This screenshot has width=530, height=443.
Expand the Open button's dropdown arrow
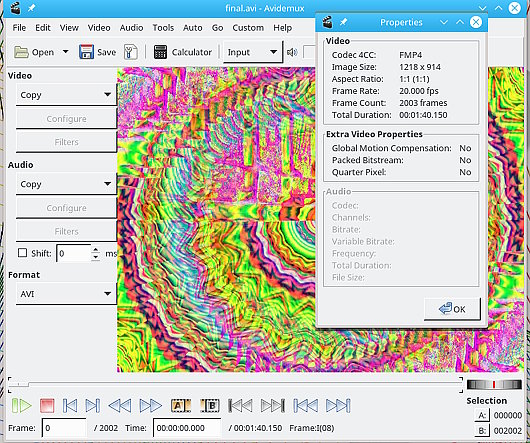(66, 52)
